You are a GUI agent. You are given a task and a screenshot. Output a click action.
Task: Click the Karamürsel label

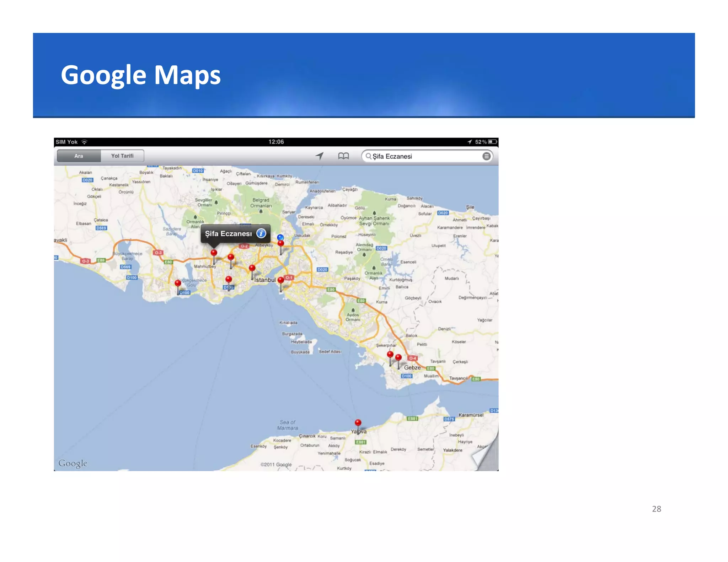pyautogui.click(x=471, y=415)
